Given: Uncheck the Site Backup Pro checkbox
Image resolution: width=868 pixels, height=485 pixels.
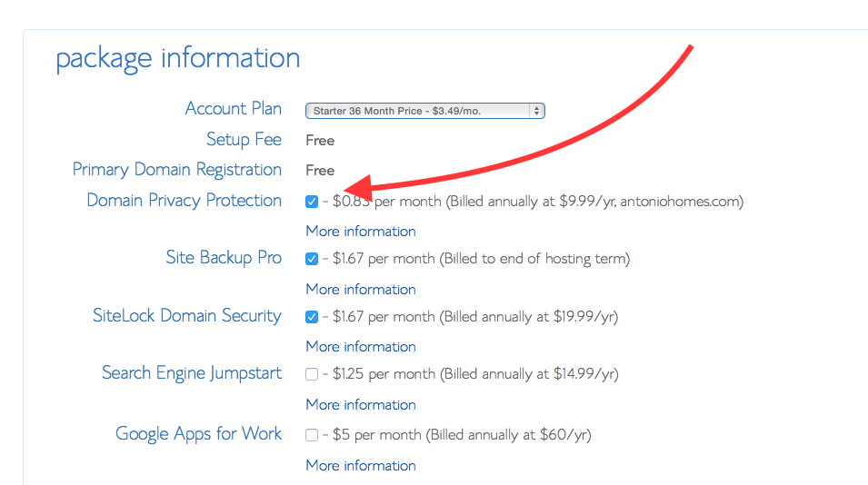Looking at the screenshot, I should pos(312,259).
